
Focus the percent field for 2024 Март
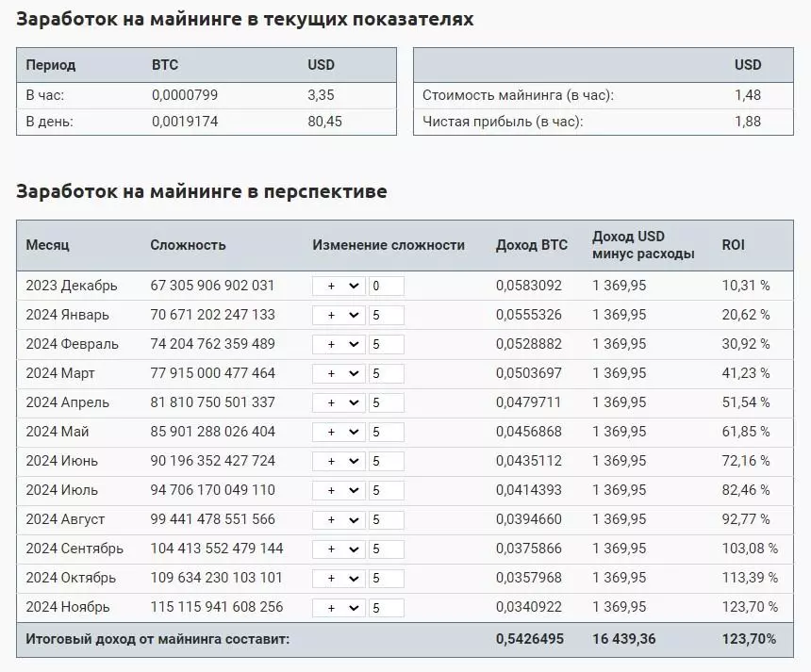[386, 373]
